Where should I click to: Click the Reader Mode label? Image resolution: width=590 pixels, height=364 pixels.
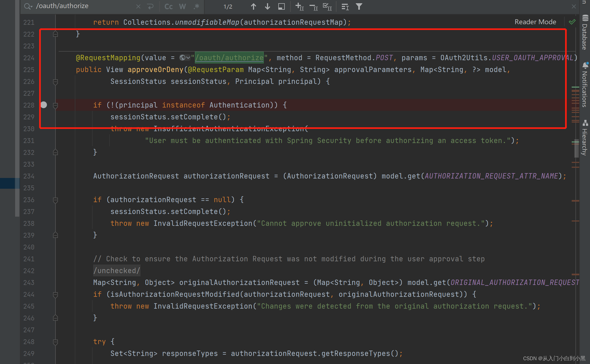(x=535, y=22)
